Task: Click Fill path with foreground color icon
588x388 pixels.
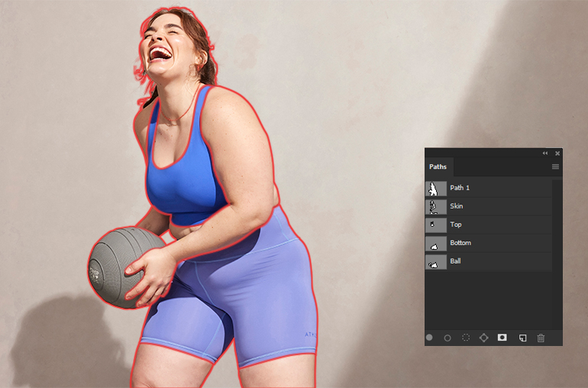Action: 429,338
